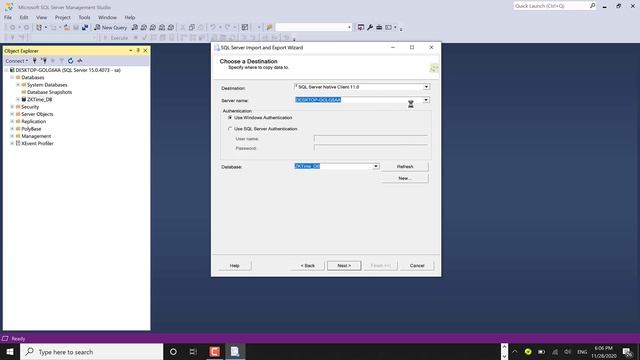Click the XEvent Profiler node icon

click(x=18, y=143)
